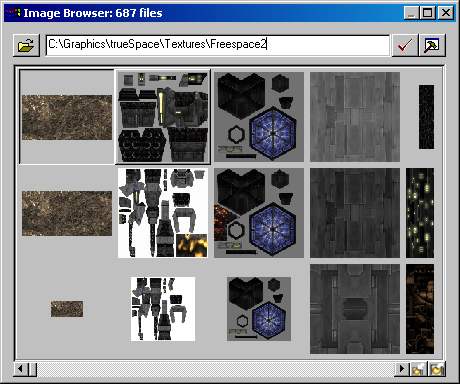Select top-row blue hexagon texture thumbnail
This screenshot has height=384, width=460.
point(259,117)
